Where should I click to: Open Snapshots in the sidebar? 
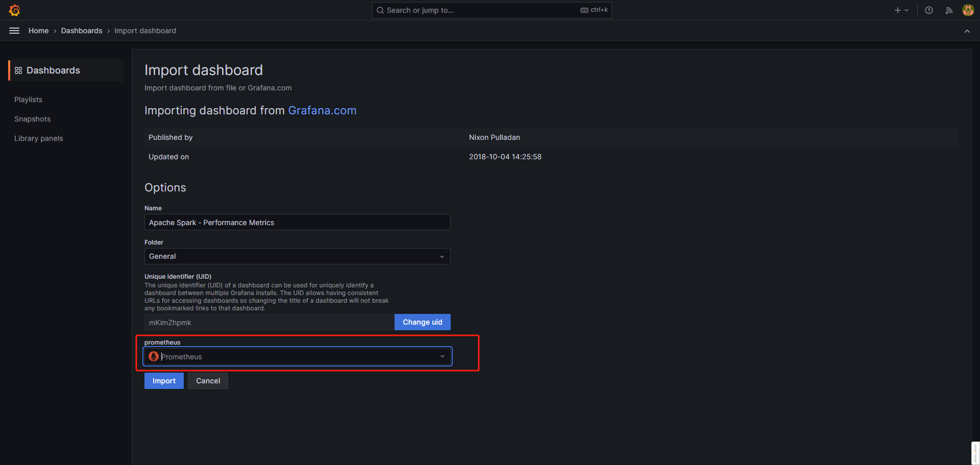(x=33, y=119)
